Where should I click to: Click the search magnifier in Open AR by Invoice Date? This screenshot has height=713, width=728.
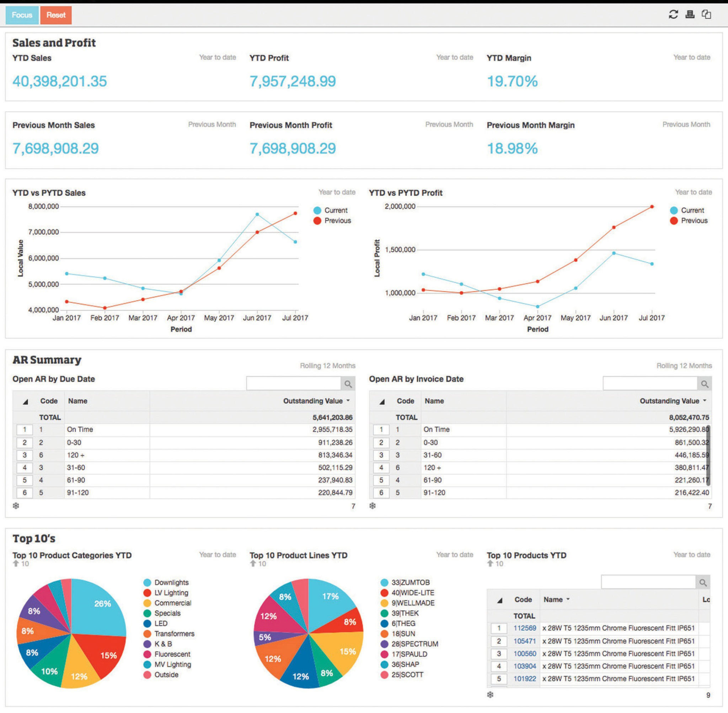pyautogui.click(x=705, y=383)
